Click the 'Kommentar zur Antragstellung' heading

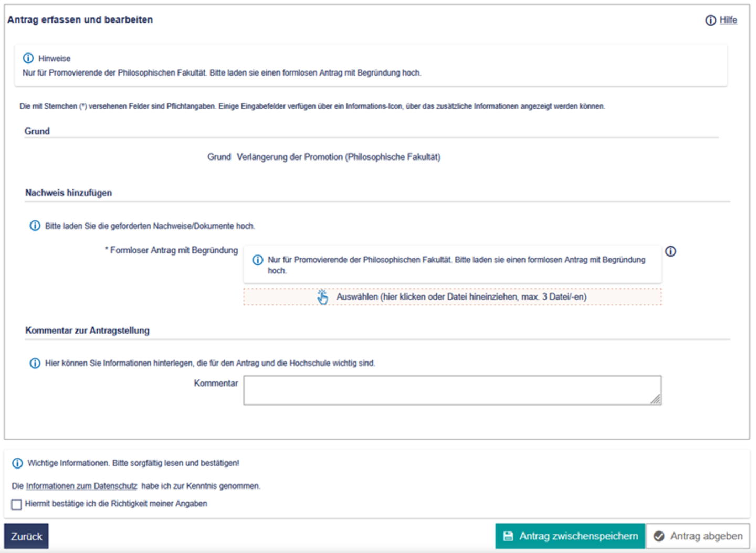coord(87,331)
